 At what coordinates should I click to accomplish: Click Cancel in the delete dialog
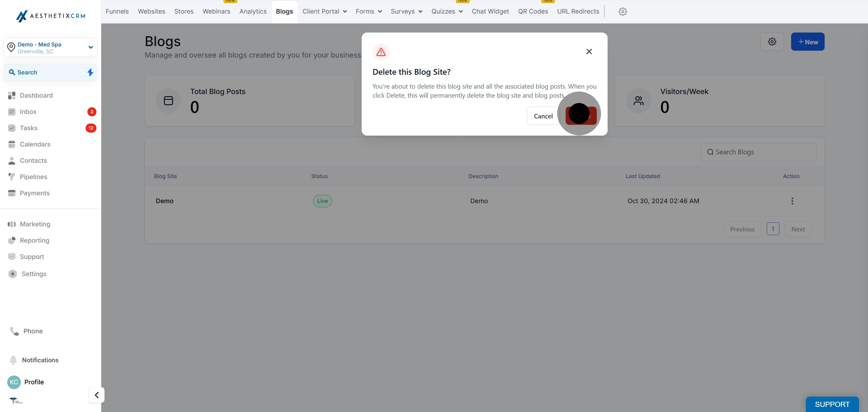[x=543, y=116]
